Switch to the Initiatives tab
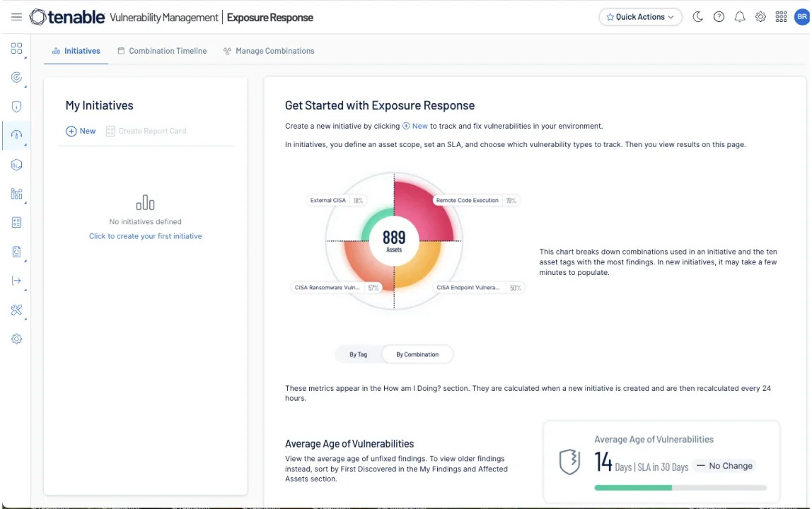Viewport: 812px width, 509px height. point(76,51)
